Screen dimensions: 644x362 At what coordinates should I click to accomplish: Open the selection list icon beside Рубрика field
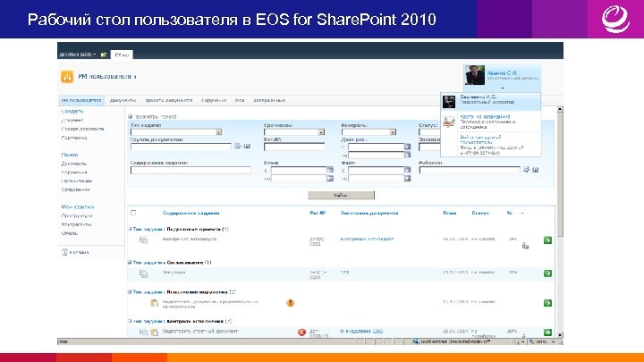tap(526, 170)
